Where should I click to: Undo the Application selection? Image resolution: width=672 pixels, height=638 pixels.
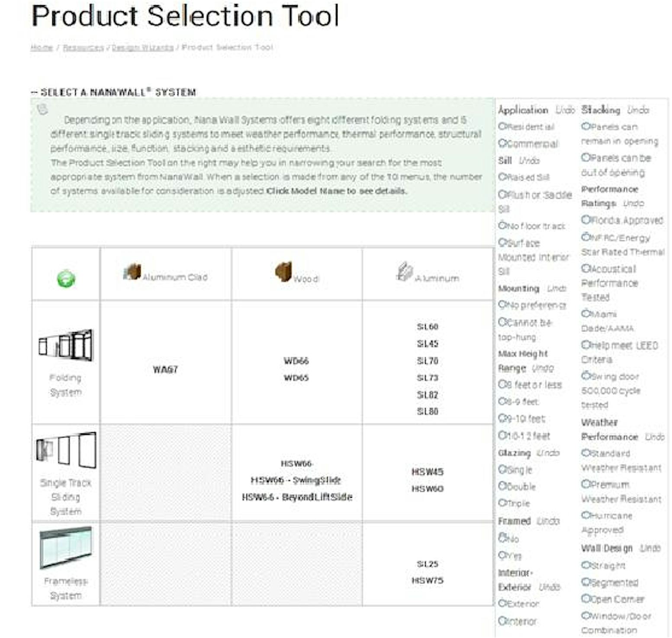pyautogui.click(x=565, y=110)
